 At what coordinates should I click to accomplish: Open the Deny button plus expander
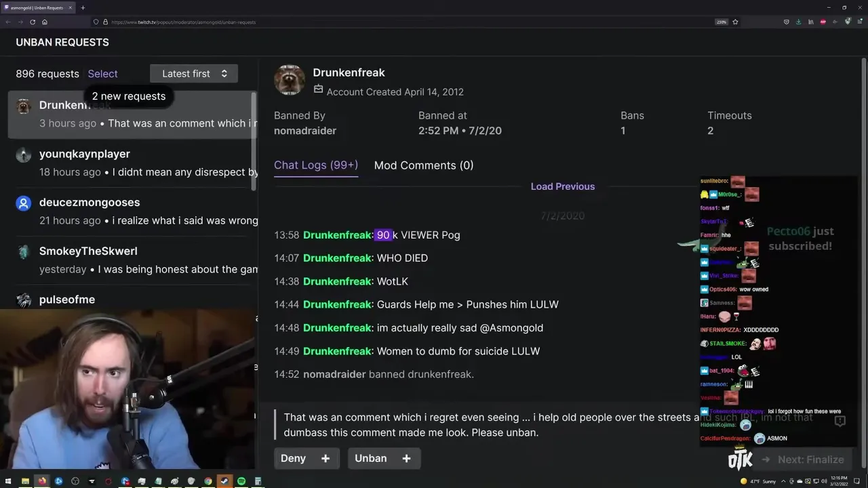(325, 459)
